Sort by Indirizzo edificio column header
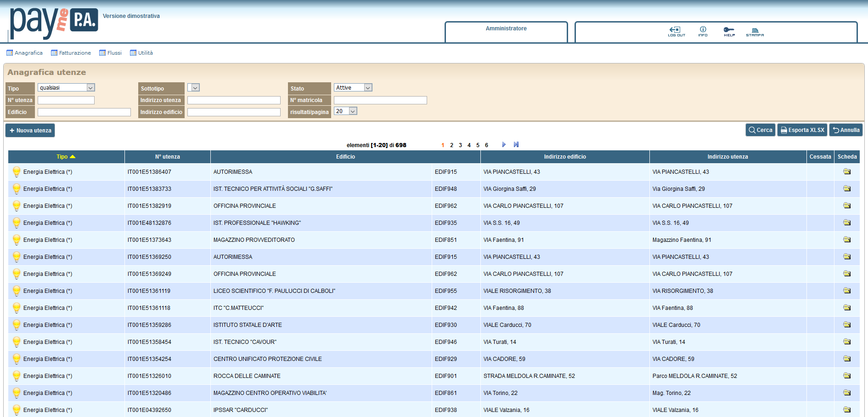The image size is (868, 417). (565, 157)
